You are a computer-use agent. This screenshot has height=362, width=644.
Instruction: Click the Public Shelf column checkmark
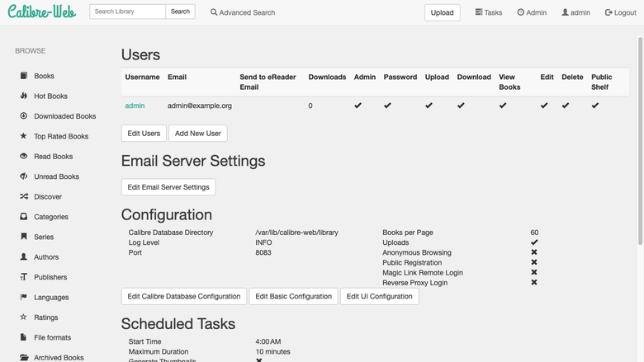point(595,106)
